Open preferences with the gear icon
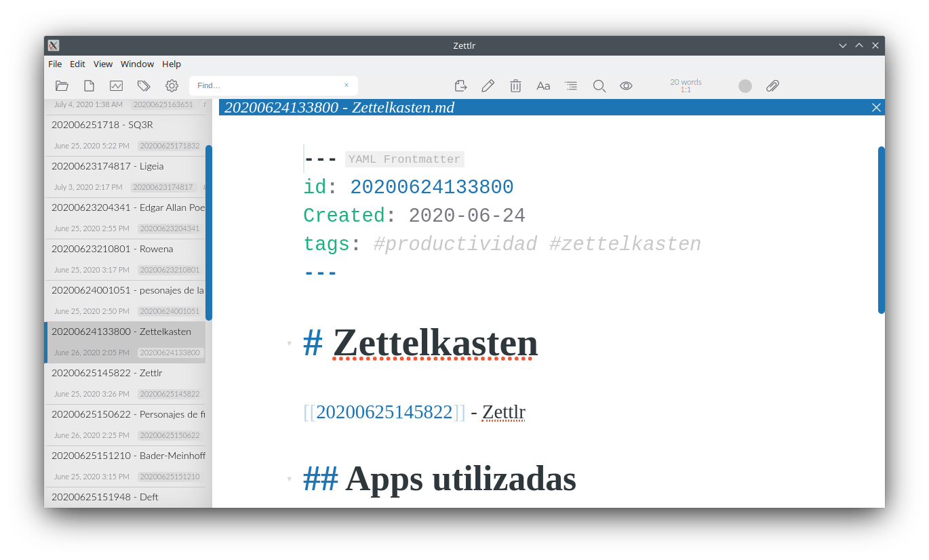Screen dimensions: 929x560 [172, 85]
